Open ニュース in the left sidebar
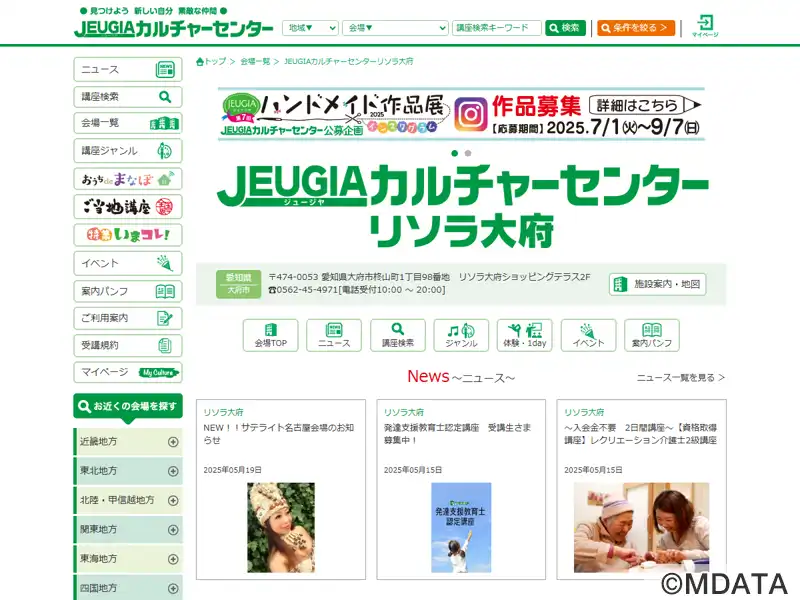The image size is (800, 600). [128, 69]
